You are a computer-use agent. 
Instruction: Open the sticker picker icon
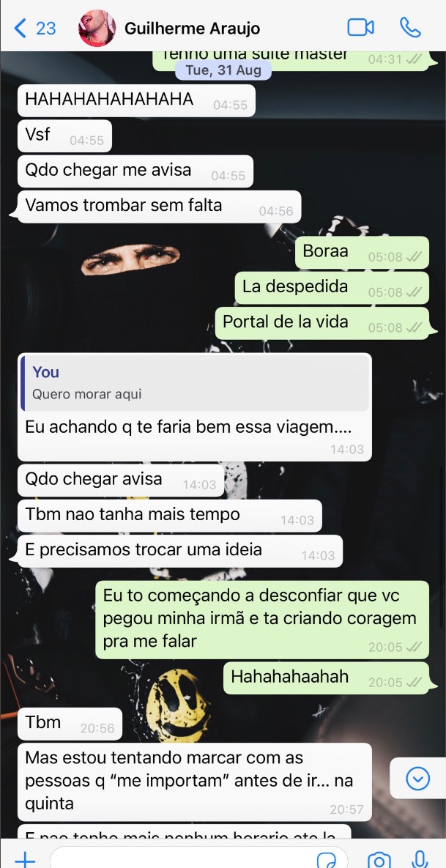click(x=327, y=860)
